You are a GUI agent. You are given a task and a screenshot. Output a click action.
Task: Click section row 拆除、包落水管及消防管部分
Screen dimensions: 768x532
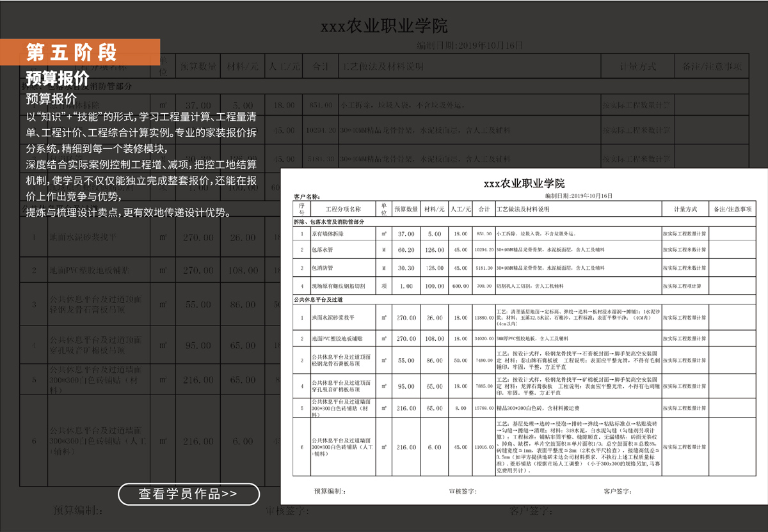tap(524, 222)
